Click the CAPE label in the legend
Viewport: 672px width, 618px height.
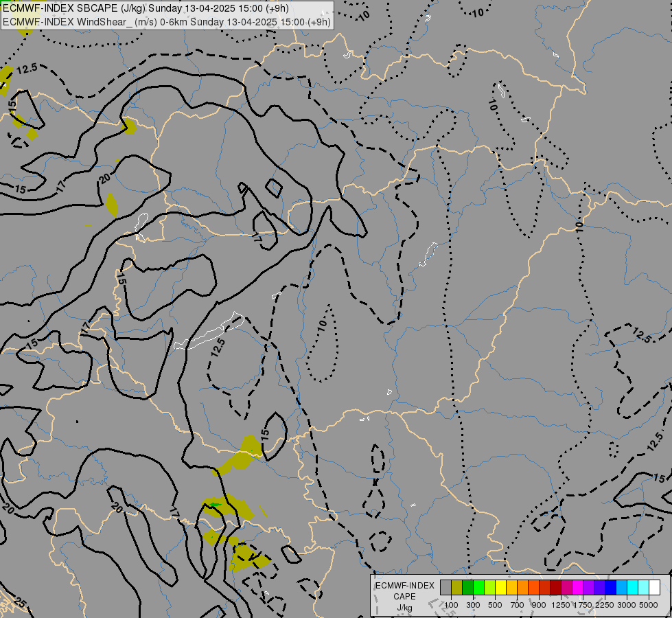tap(404, 597)
